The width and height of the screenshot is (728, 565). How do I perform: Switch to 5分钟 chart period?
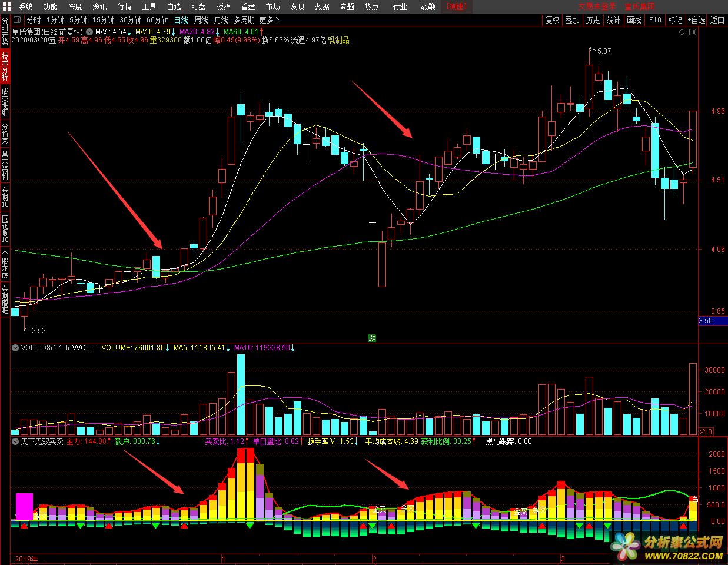(78, 20)
